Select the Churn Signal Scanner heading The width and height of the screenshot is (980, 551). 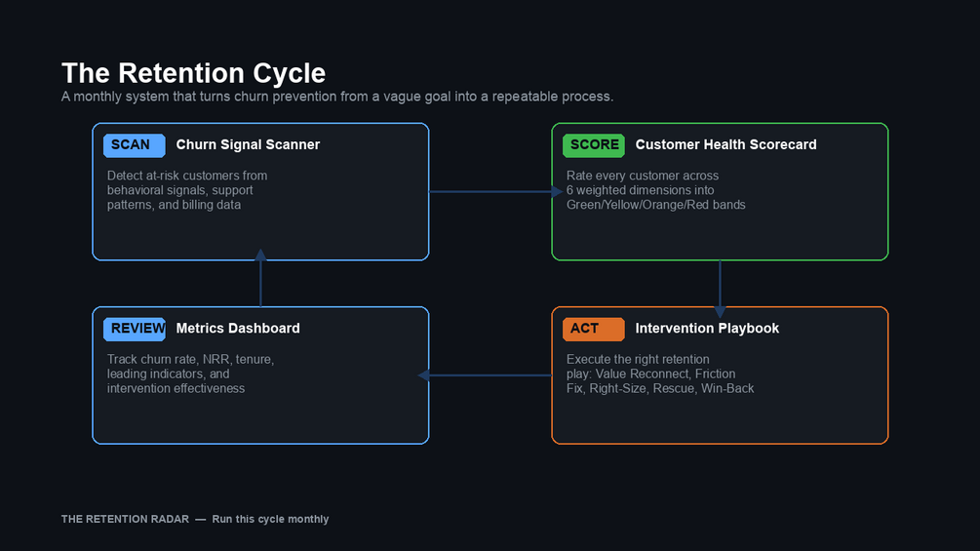click(x=248, y=145)
